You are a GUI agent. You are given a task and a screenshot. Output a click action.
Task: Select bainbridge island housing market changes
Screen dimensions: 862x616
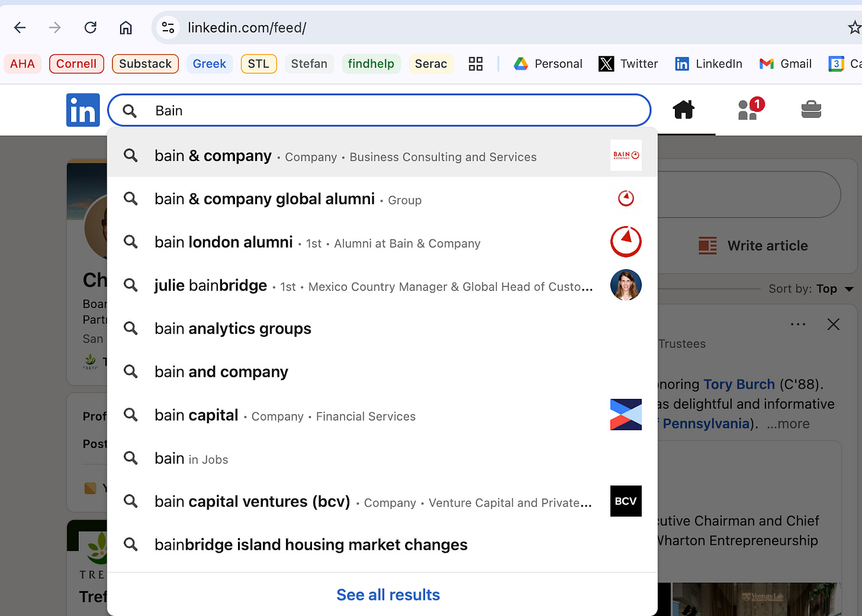pyautogui.click(x=382, y=544)
